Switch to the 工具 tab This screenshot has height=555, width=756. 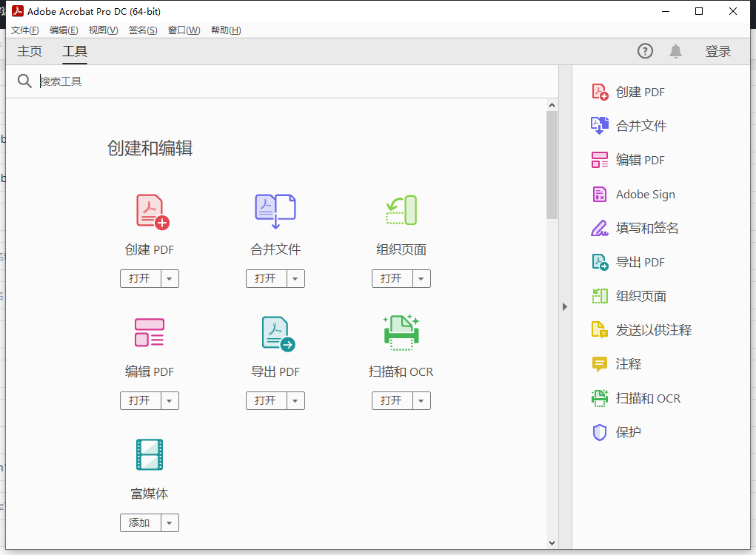[75, 51]
